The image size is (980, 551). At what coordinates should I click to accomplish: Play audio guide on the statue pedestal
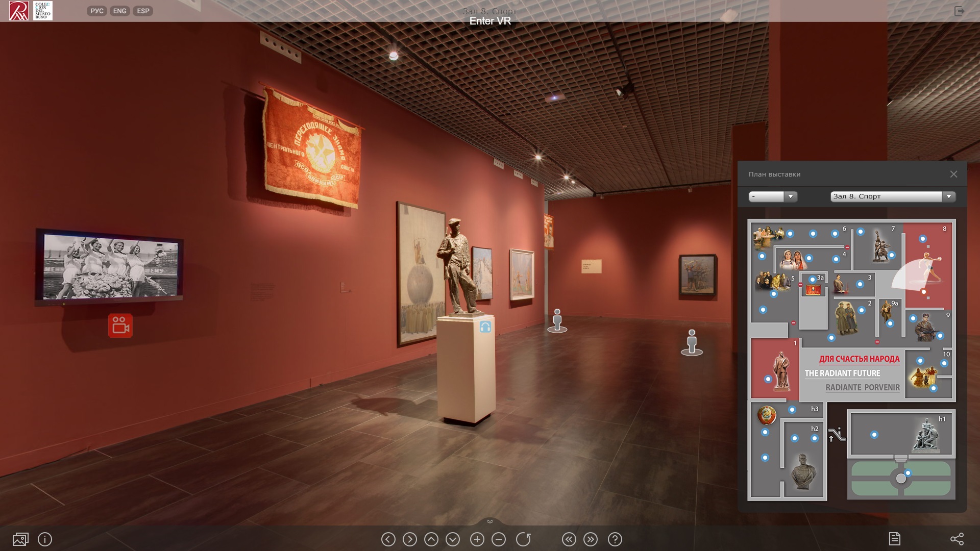point(485,327)
